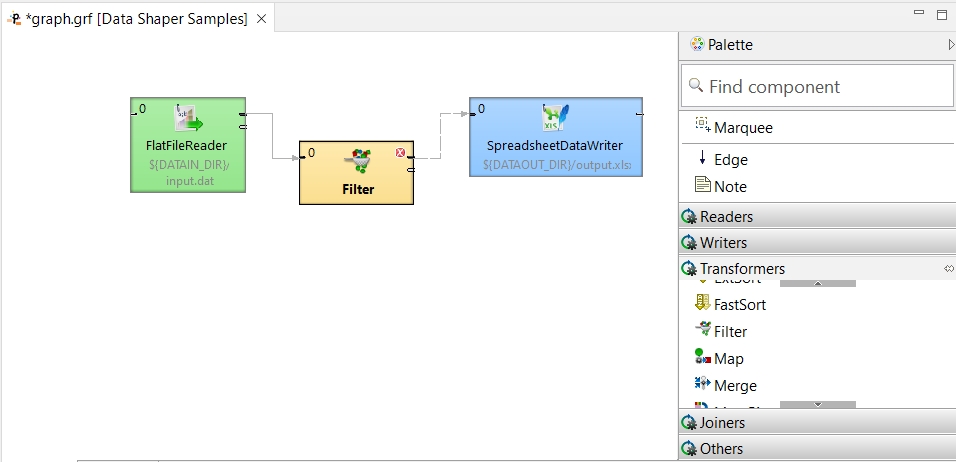Close the *graph.grf tab

(x=261, y=20)
